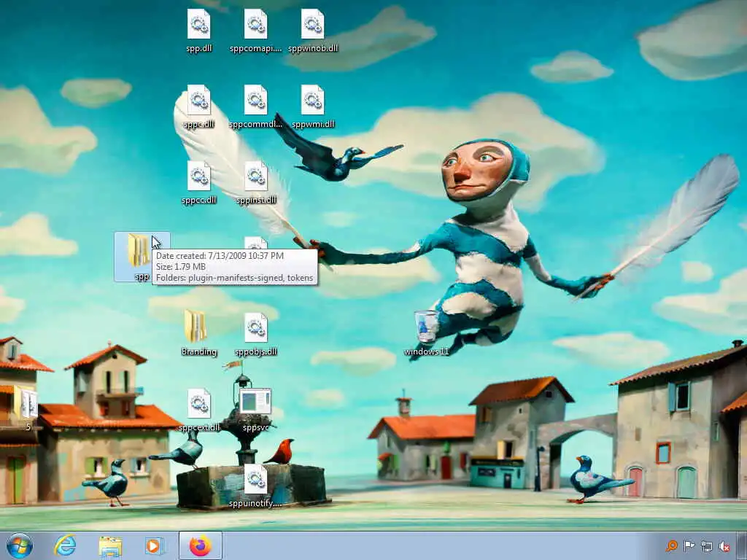
Task: Open the network tray icon
Action: (706, 546)
